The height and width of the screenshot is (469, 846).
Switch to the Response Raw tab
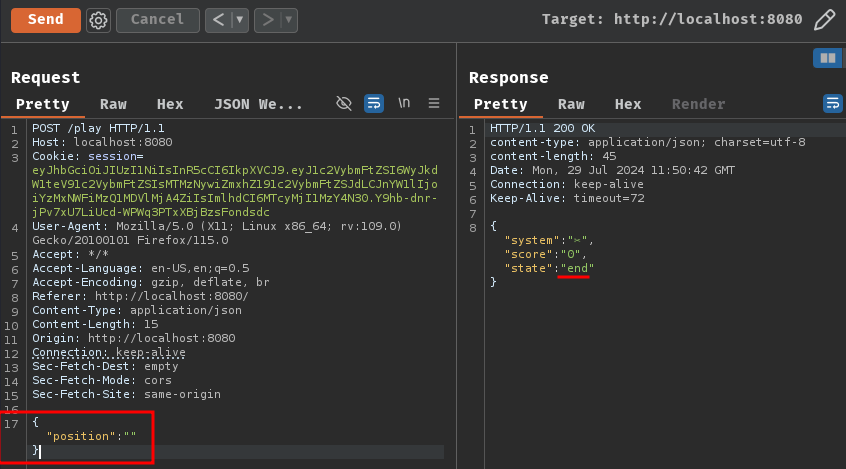[571, 104]
